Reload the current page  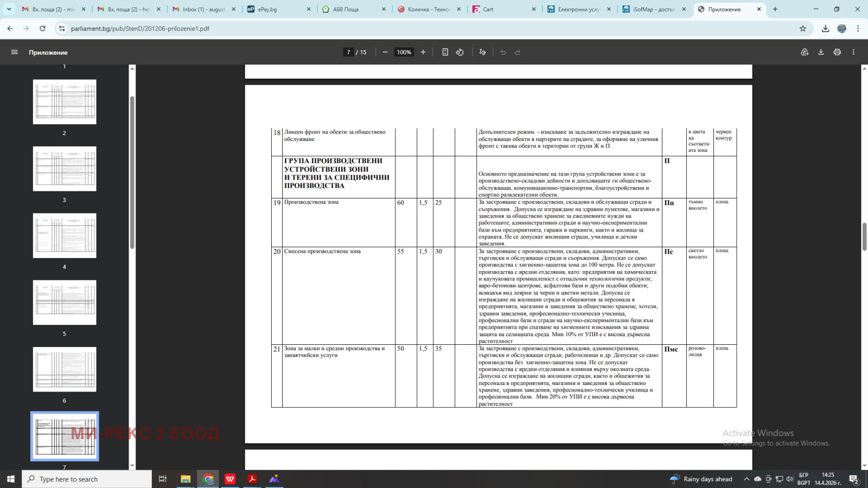click(42, 29)
